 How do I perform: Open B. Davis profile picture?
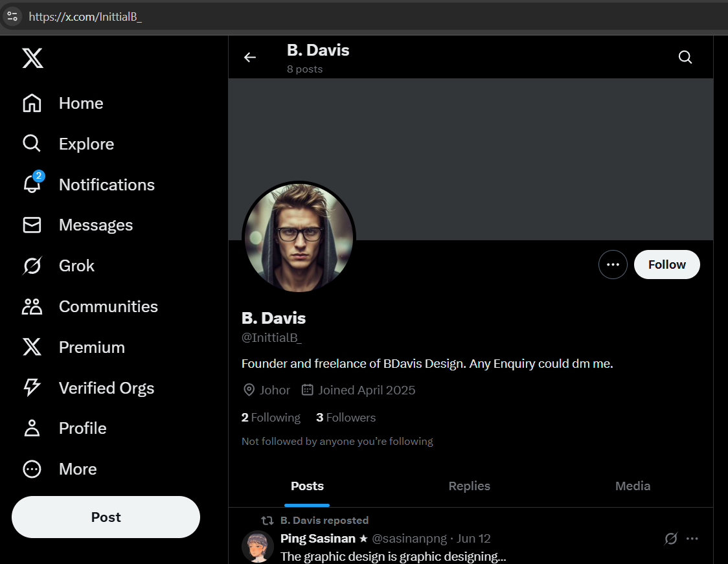[299, 237]
